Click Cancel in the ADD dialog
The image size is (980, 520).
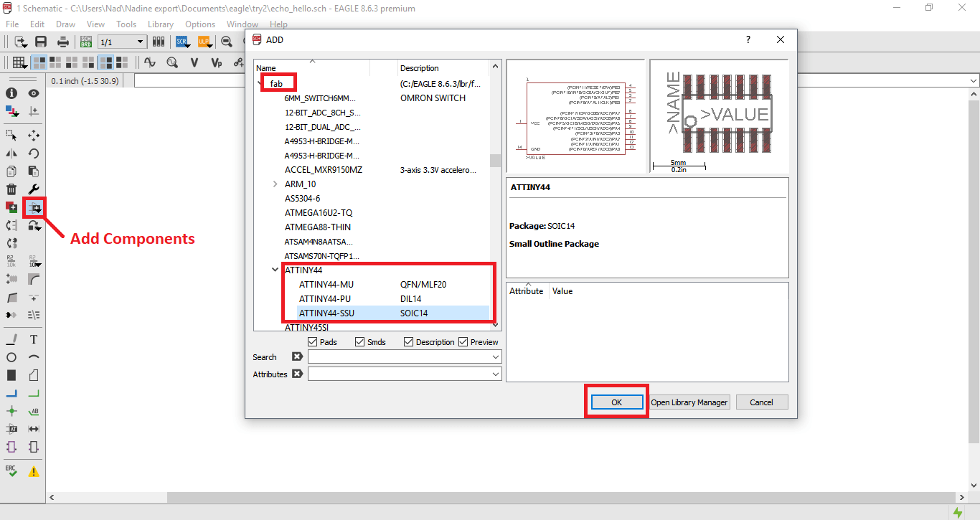tap(762, 402)
